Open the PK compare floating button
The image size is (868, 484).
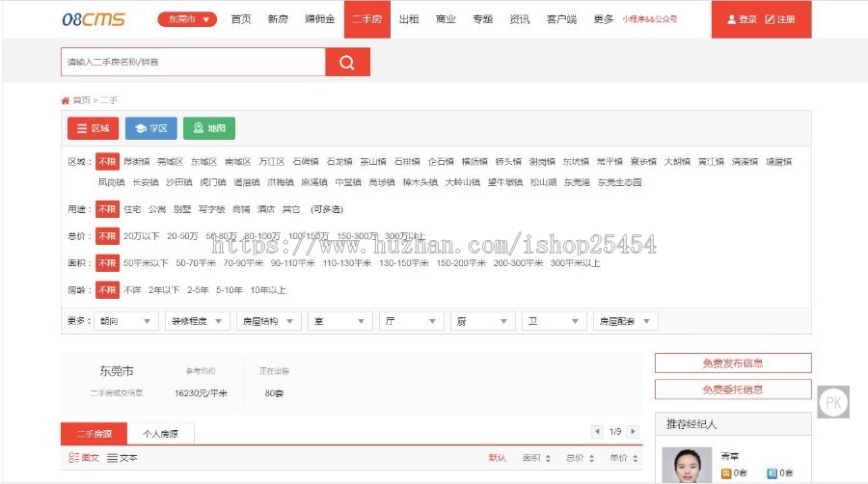(833, 402)
